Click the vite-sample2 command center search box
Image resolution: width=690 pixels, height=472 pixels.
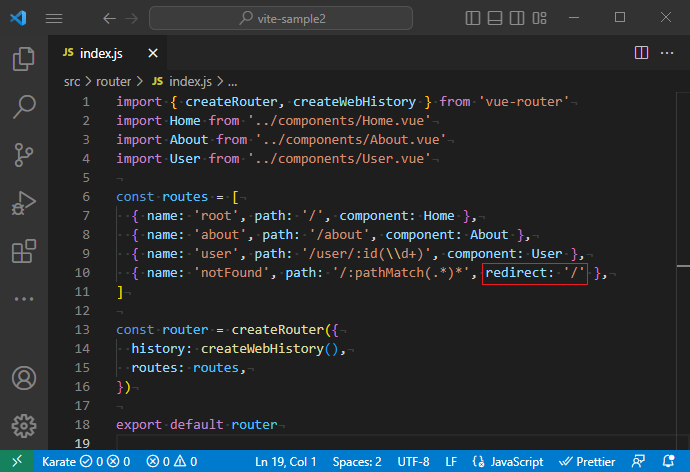pyautogui.click(x=281, y=18)
